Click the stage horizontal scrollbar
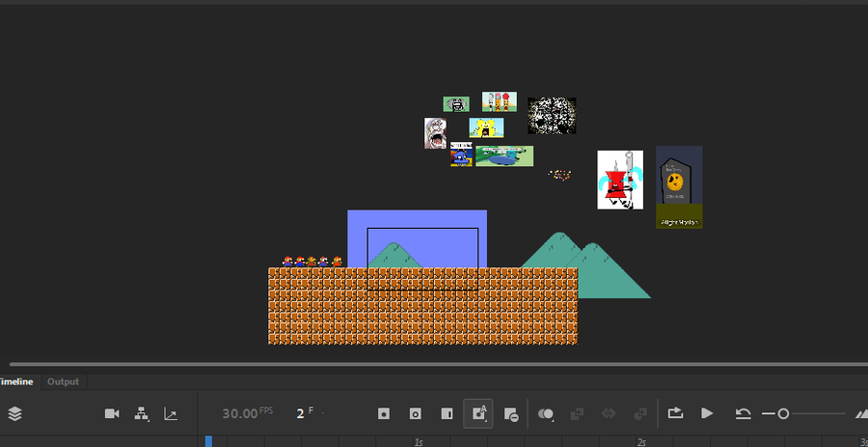868x447 pixels. coord(439,364)
